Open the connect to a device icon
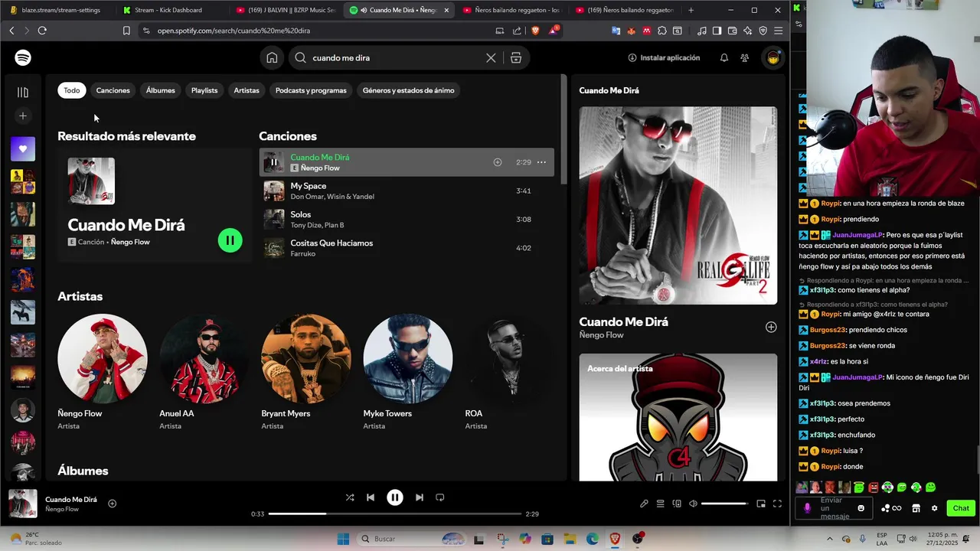 (x=677, y=504)
